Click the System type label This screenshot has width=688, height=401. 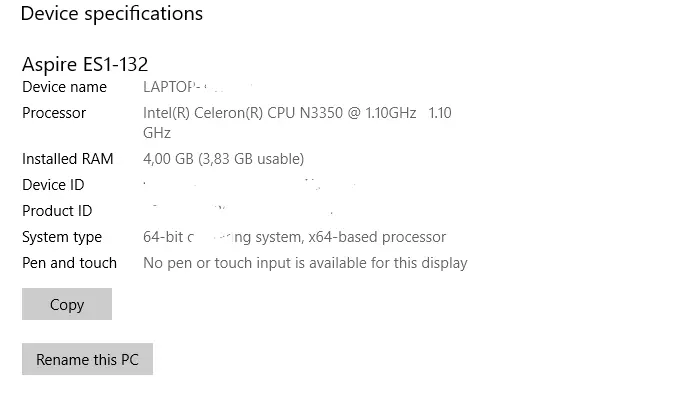62,237
